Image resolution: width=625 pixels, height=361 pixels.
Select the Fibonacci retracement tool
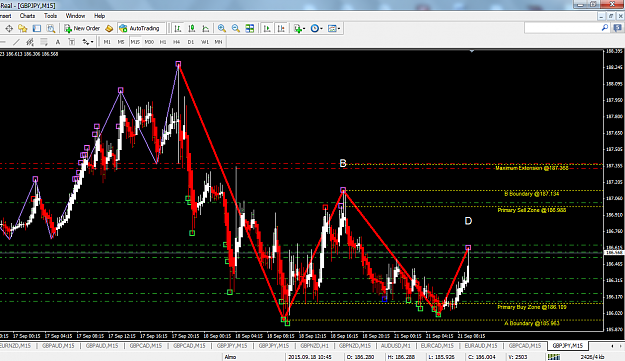(x=44, y=42)
